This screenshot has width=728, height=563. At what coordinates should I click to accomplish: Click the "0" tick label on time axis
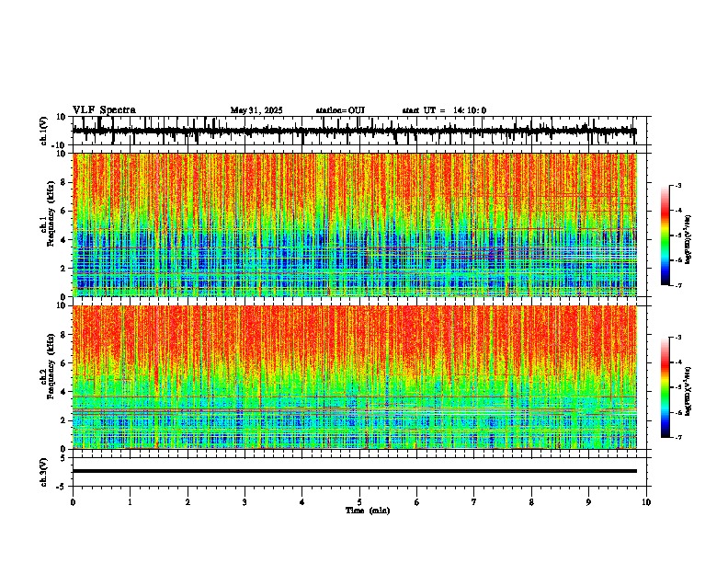pos(73,502)
